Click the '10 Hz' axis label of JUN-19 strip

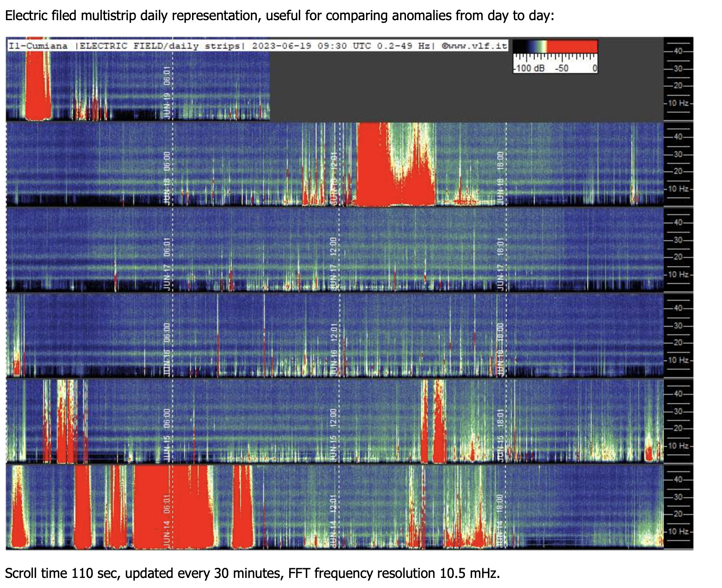(678, 103)
